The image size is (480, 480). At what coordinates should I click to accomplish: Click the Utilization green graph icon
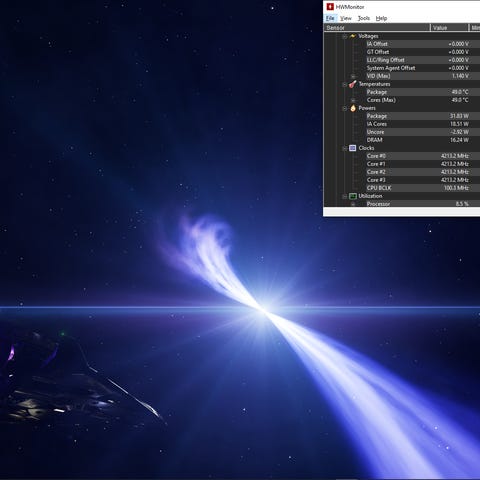353,196
